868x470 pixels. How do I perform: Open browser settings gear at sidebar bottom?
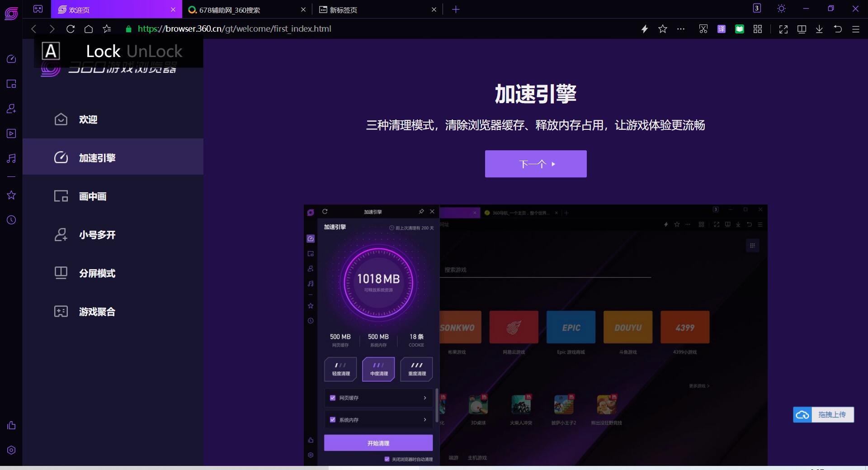coord(11,450)
